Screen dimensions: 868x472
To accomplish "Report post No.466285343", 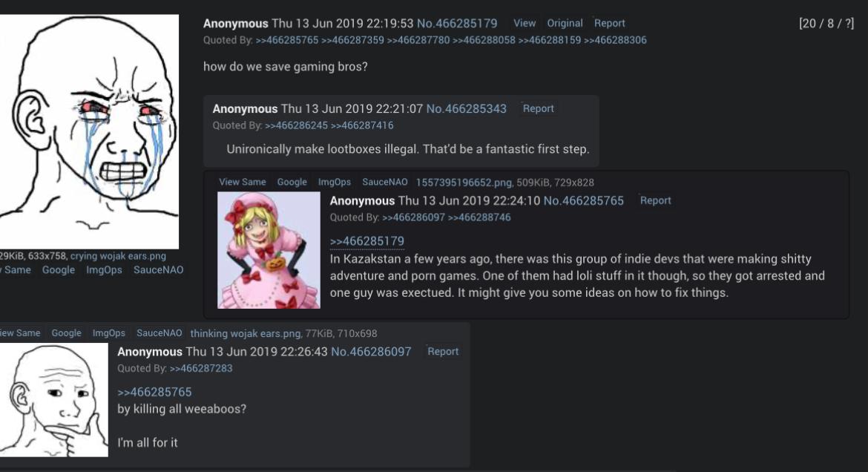I will (x=538, y=108).
